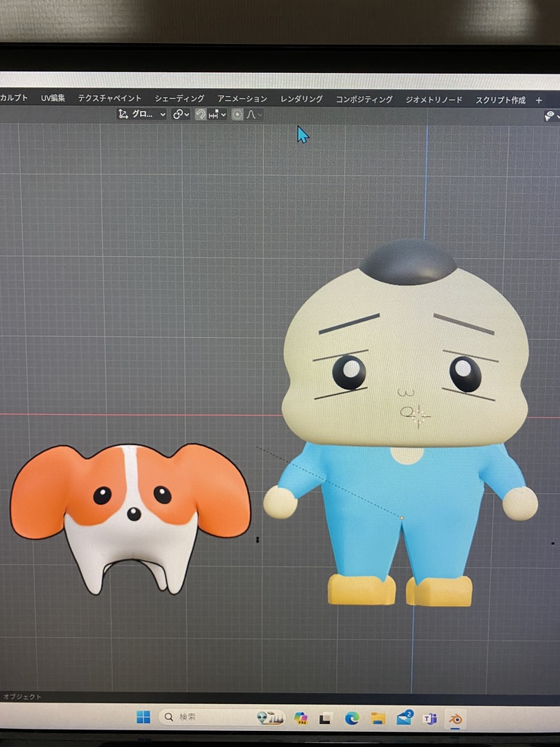Open Microsoft Teams from the taskbar
Image resolution: width=560 pixels, height=747 pixels.
coord(430,719)
